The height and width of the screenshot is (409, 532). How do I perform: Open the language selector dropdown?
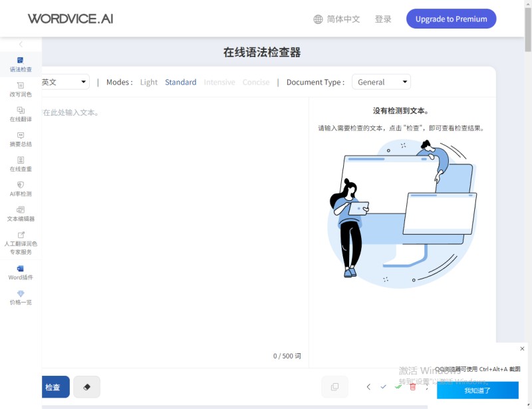click(63, 81)
